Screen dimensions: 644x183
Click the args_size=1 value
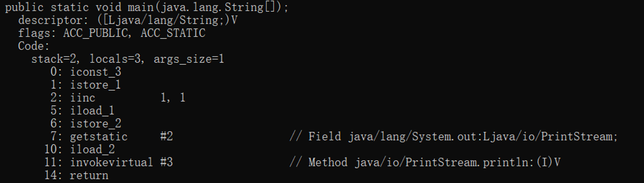(x=189, y=59)
